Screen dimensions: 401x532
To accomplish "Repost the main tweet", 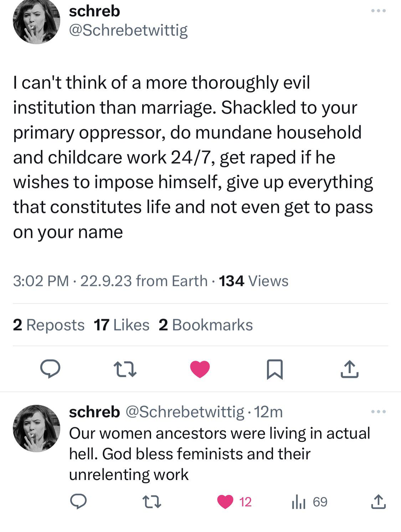I will tap(125, 369).
